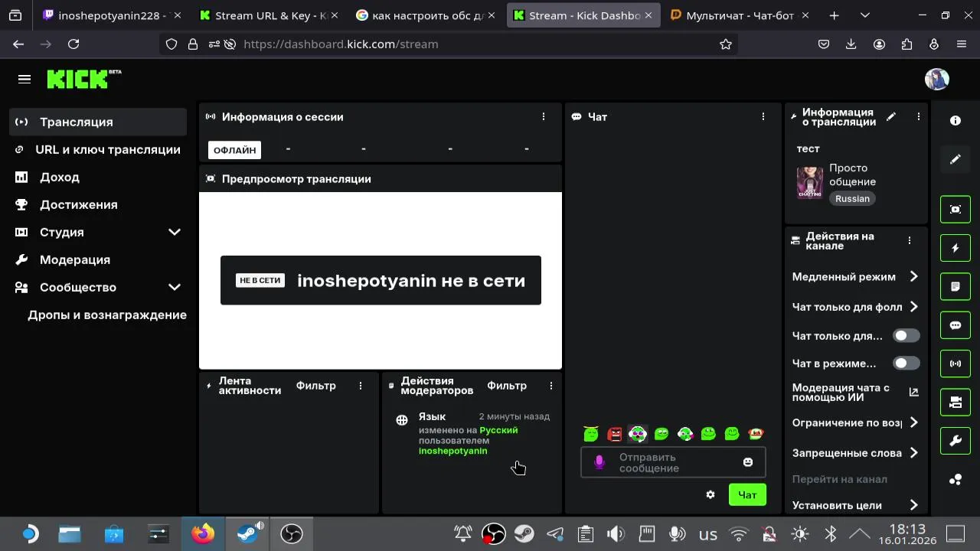Open Steam from the taskbar
The height and width of the screenshot is (551, 980).
coord(247,533)
